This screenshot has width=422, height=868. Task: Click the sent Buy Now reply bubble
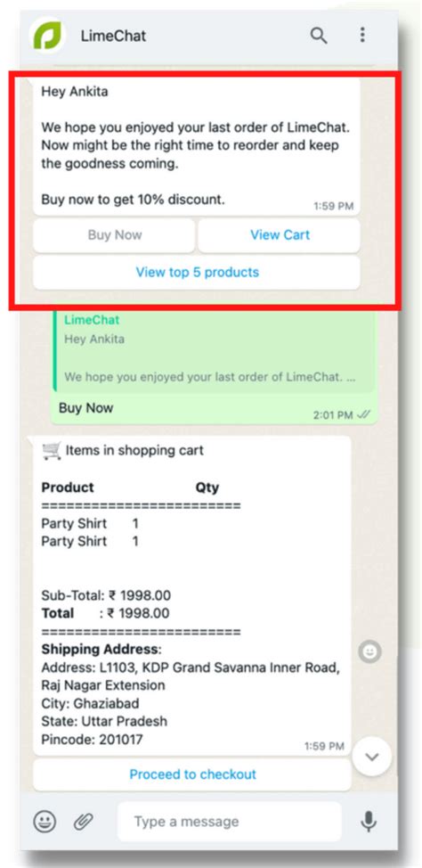click(215, 367)
